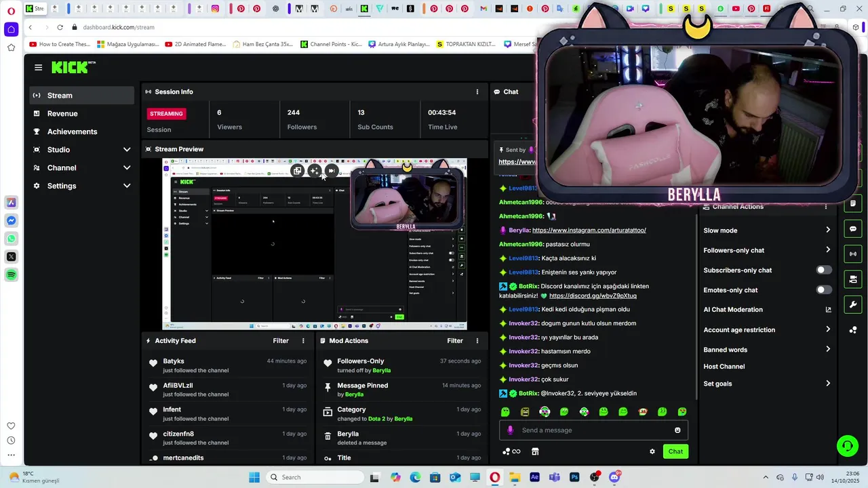
Task: Click the browser address bar URL
Action: pyautogui.click(x=119, y=27)
